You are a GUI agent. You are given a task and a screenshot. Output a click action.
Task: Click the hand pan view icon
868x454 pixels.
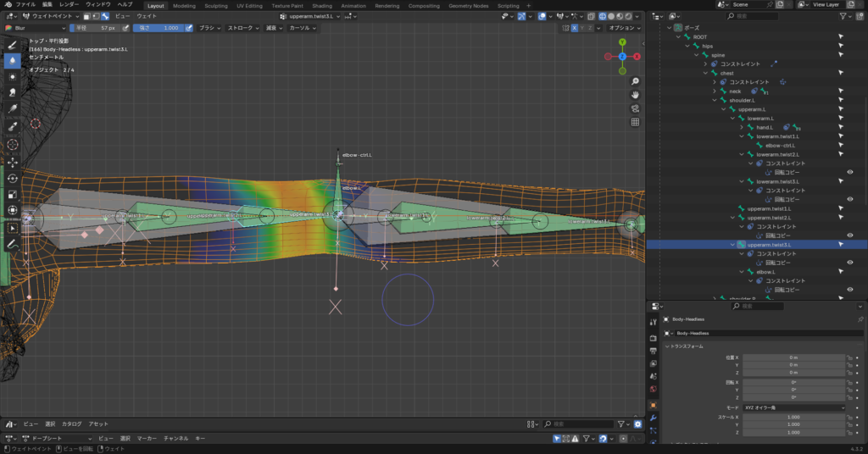(x=635, y=95)
